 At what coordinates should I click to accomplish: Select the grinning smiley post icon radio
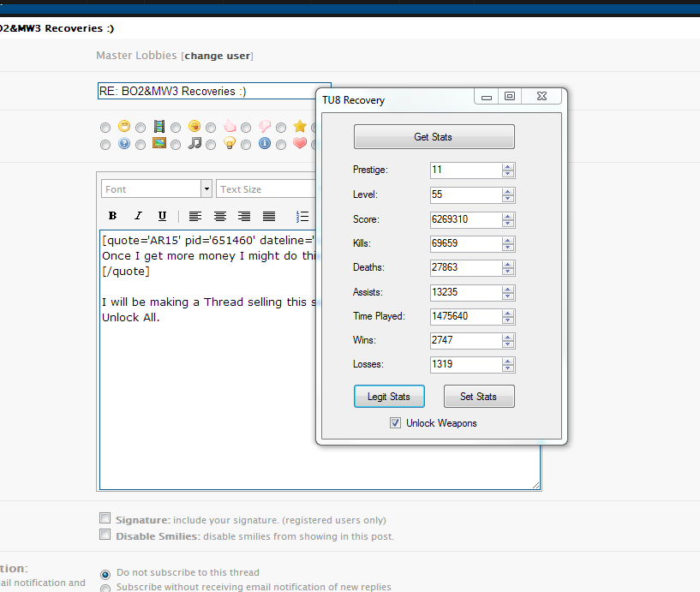click(x=105, y=128)
